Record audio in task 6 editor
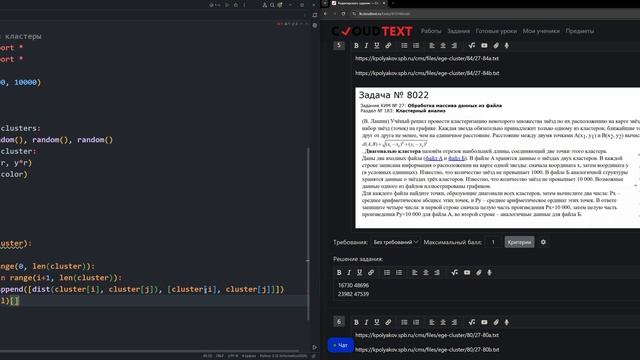The image size is (640, 360). [507, 322]
